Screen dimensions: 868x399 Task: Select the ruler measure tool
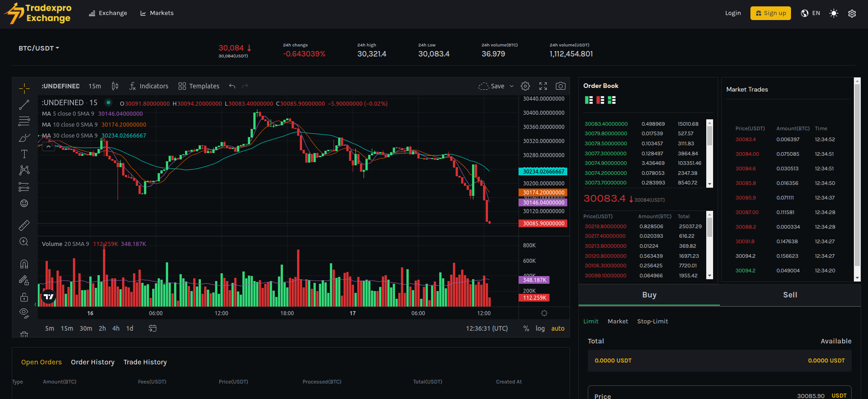(x=24, y=225)
